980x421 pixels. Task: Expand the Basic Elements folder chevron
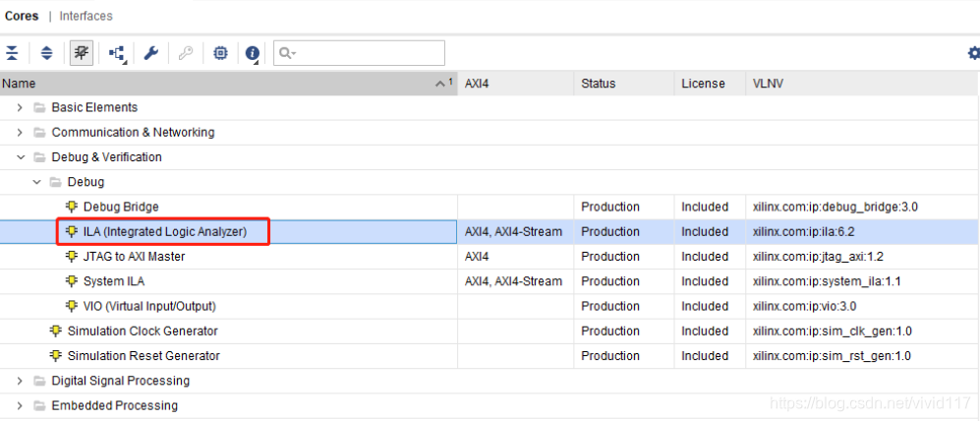click(x=20, y=107)
